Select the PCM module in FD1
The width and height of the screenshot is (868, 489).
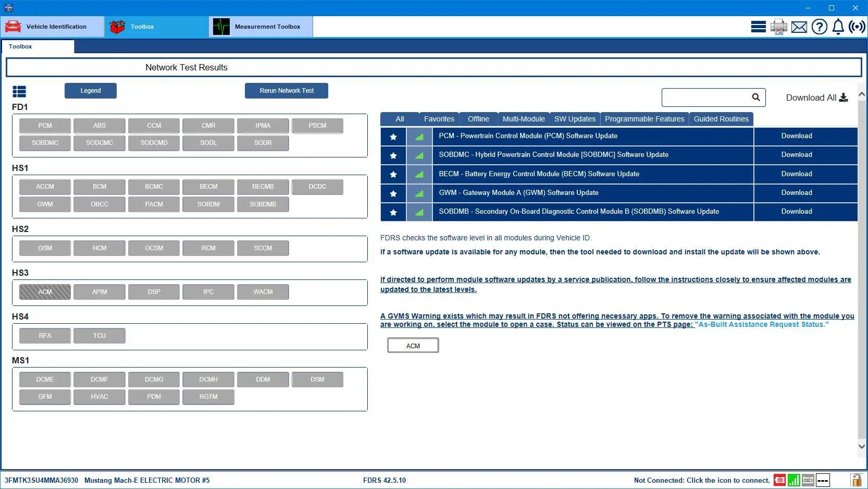pos(45,126)
